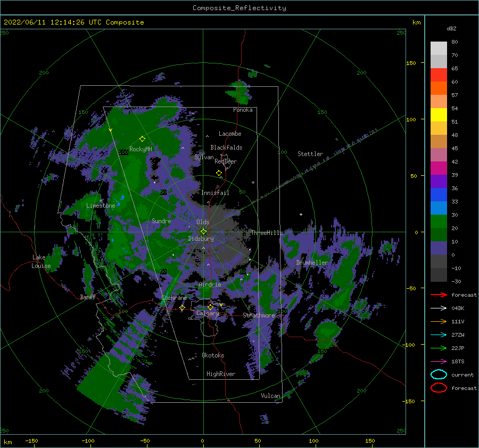Click the Banff city label

[x=88, y=297]
